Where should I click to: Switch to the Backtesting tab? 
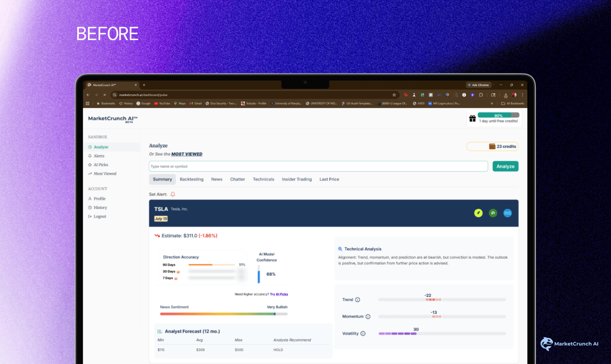[192, 179]
